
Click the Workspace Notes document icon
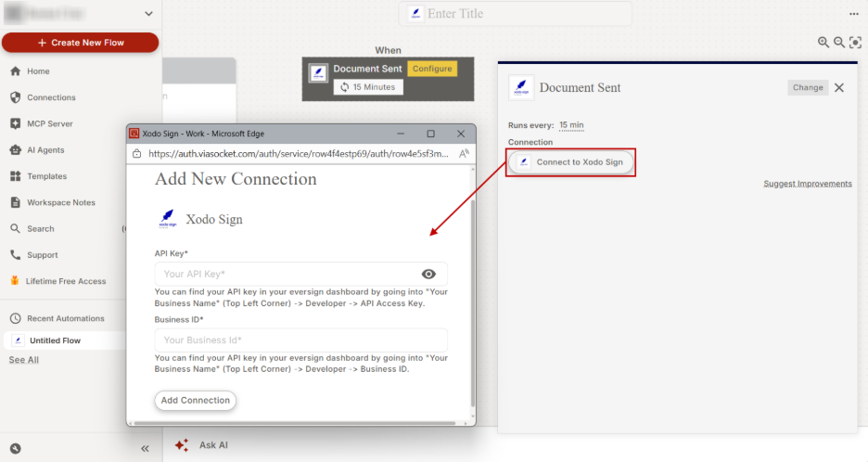coord(16,203)
